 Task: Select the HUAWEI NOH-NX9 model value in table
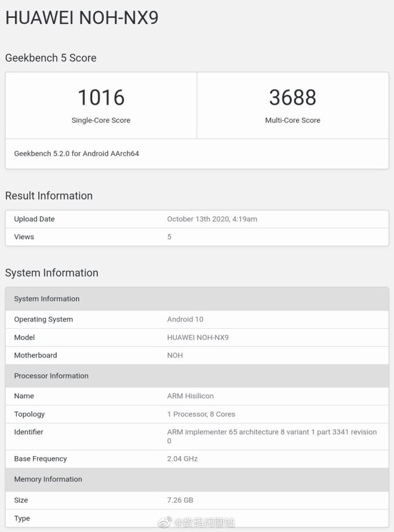point(198,337)
